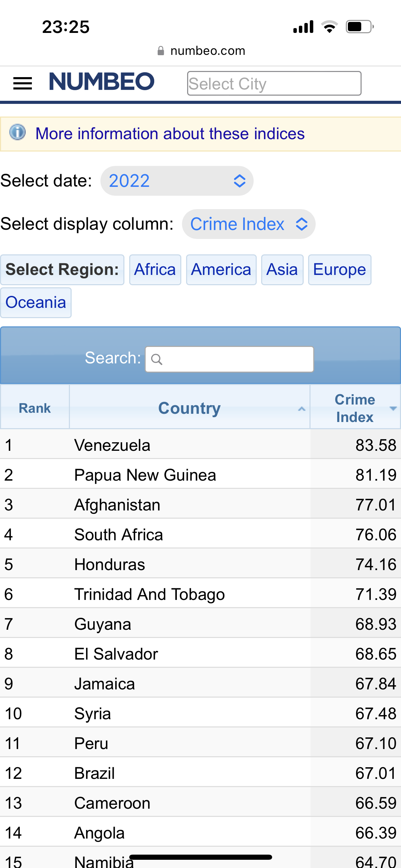401x868 pixels.
Task: Select the Asia region
Action: [x=282, y=270]
